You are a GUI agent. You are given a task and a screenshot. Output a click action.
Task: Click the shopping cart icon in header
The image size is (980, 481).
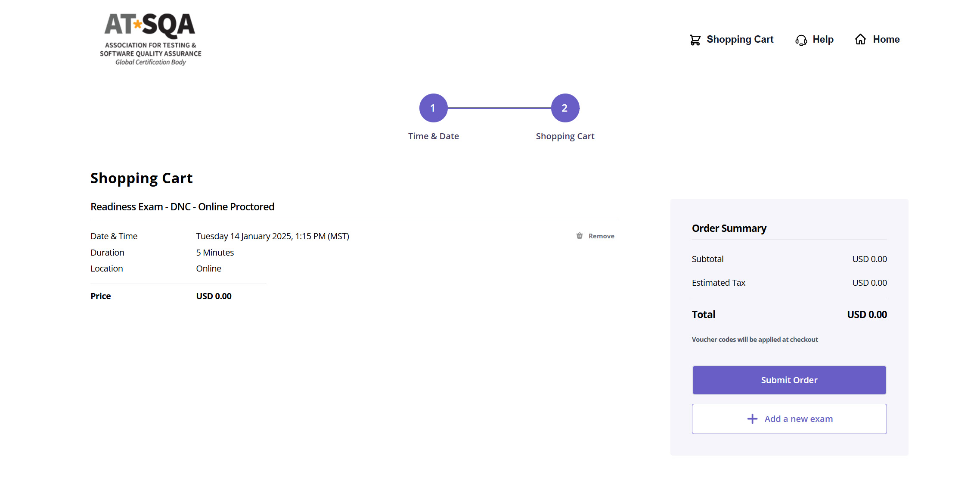coord(695,40)
